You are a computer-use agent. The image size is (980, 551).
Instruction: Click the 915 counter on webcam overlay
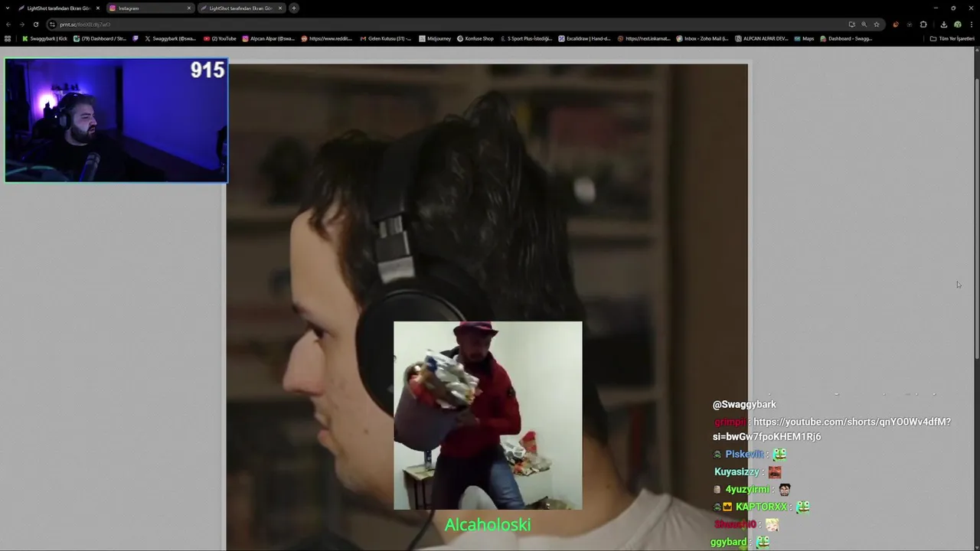pyautogui.click(x=207, y=70)
